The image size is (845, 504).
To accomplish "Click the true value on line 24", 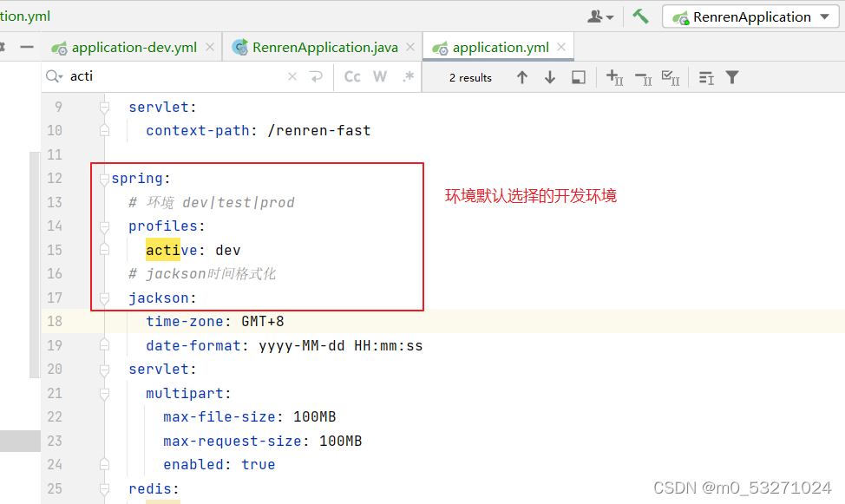I will click(259, 465).
